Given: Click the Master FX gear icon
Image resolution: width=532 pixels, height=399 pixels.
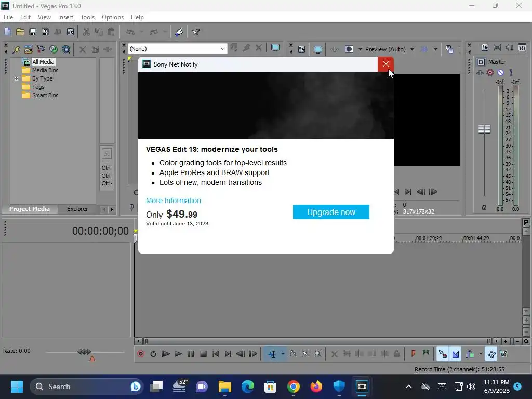Looking at the screenshot, I should [490, 72].
